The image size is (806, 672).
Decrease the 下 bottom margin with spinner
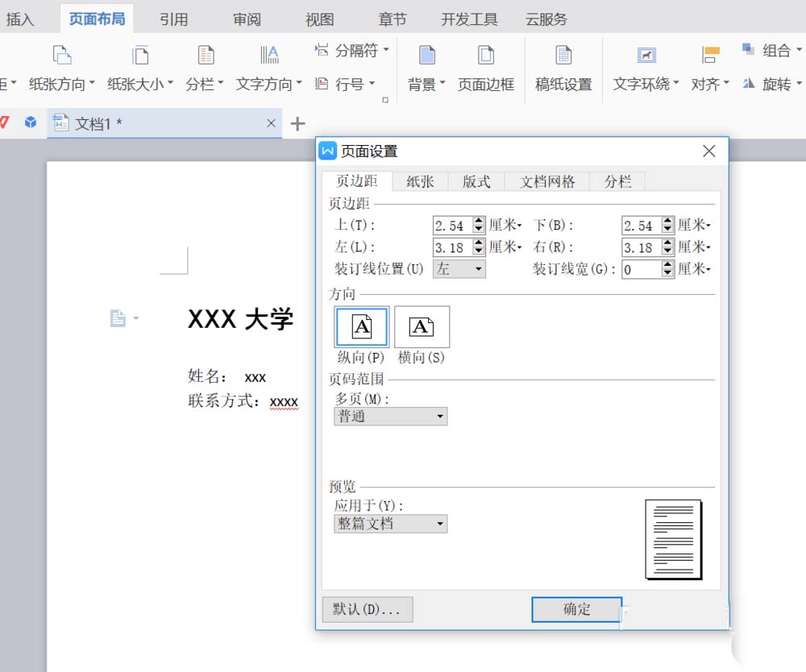pyautogui.click(x=667, y=229)
